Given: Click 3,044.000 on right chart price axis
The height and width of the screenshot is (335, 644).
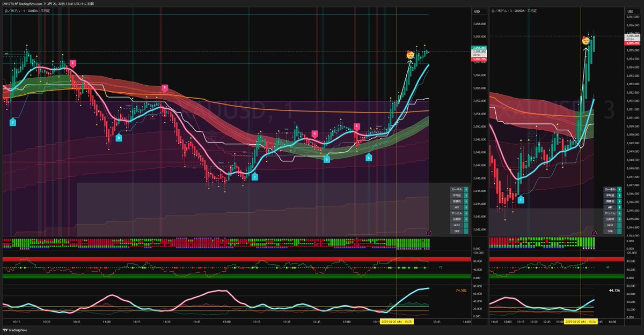Looking at the screenshot, I should (634, 235).
